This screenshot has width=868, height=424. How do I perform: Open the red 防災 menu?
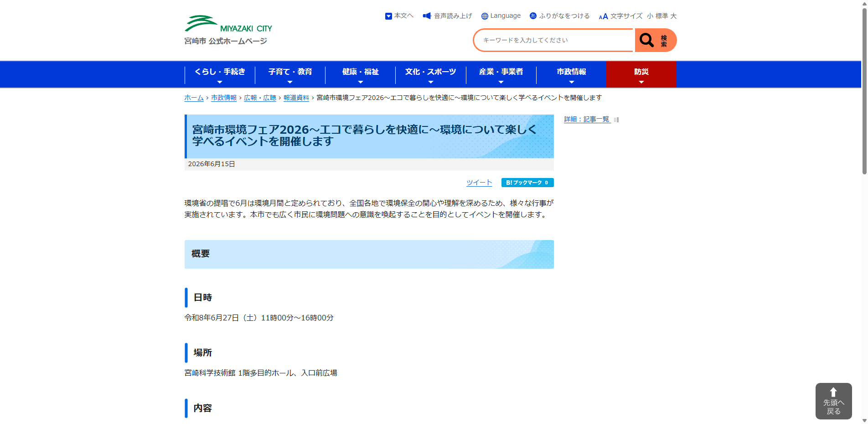[x=641, y=74]
